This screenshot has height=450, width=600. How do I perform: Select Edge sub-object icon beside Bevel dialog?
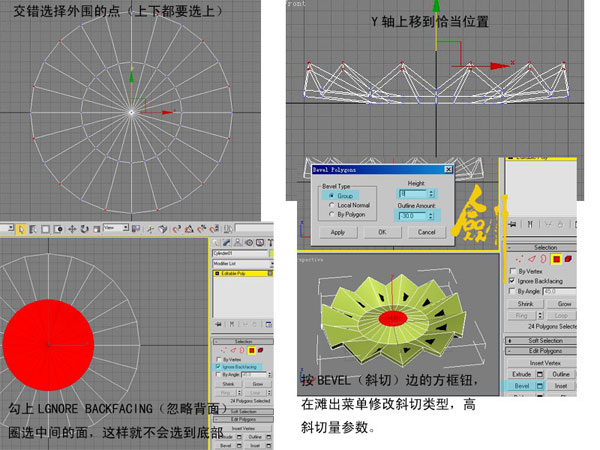pos(532,259)
